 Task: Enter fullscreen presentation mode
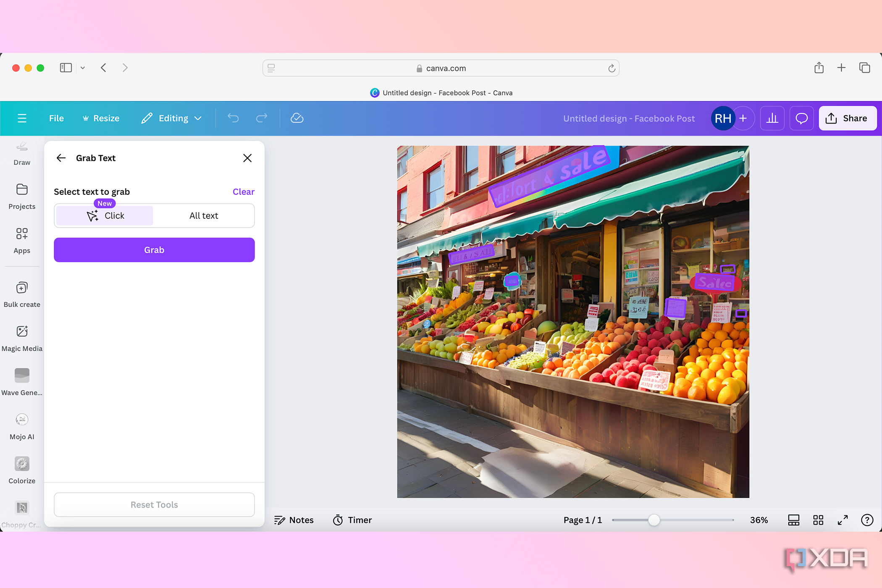(843, 520)
